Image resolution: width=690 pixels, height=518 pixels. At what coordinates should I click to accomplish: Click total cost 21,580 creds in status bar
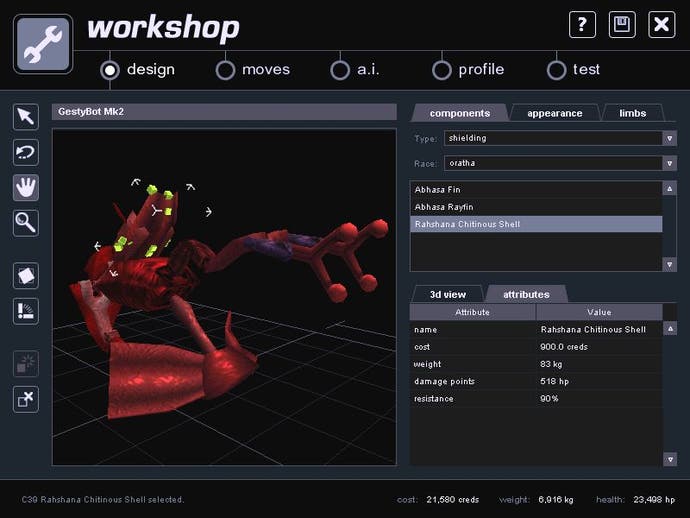[x=452, y=500]
